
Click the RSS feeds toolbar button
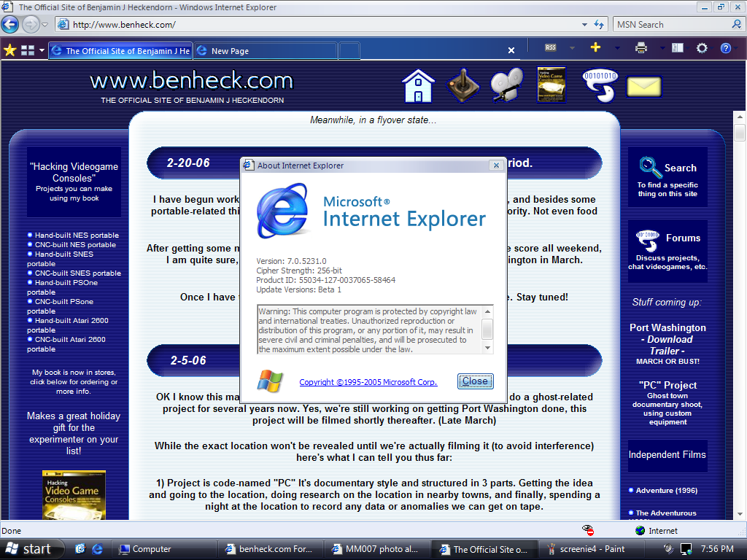coord(551,48)
